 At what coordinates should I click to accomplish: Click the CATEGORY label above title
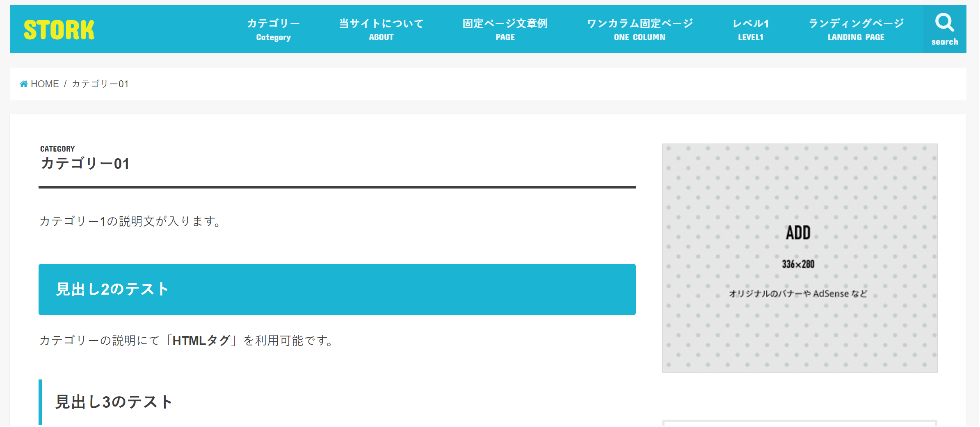tap(57, 149)
